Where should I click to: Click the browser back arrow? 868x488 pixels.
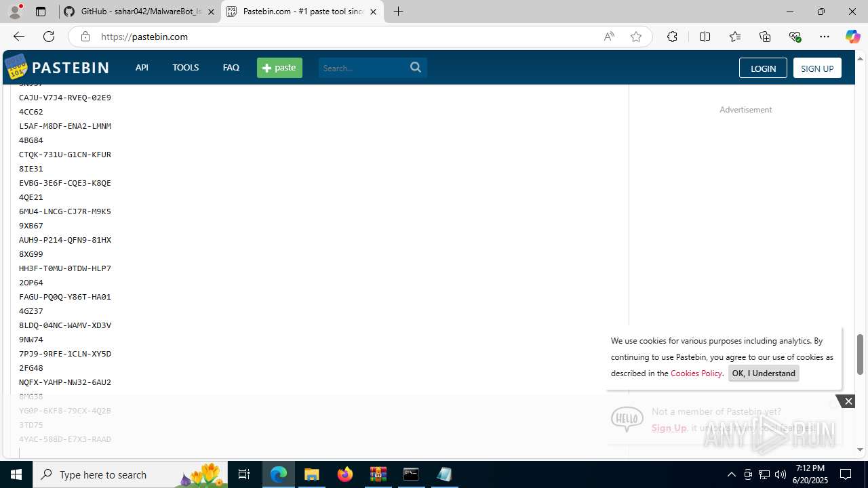pyautogui.click(x=19, y=37)
